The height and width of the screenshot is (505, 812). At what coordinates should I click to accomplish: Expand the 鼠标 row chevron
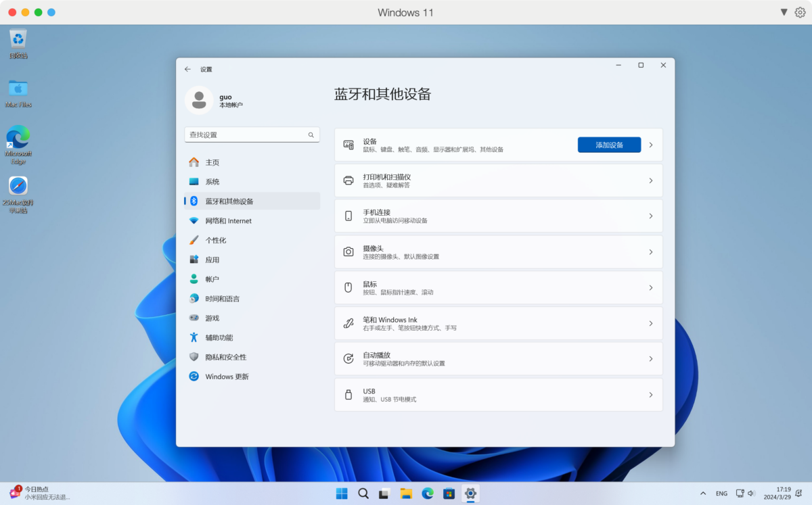651,287
